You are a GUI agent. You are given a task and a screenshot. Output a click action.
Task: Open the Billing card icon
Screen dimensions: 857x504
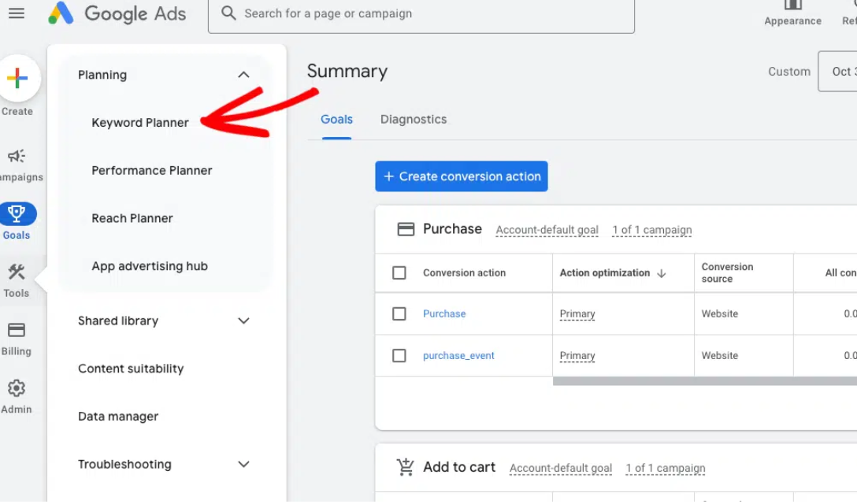[17, 330]
